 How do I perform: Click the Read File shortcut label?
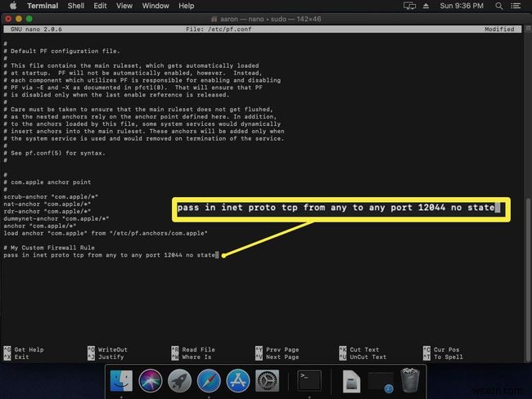199,349
